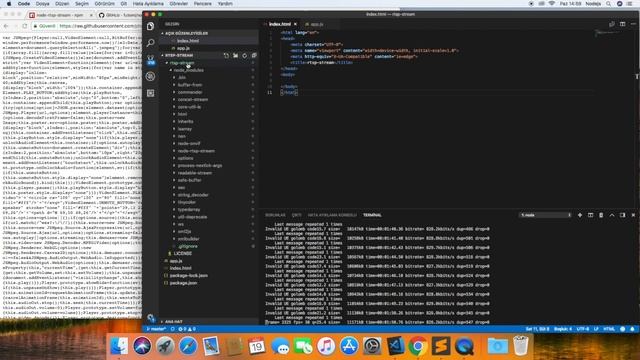Screen dimensions: 640x360
Task: Click LF line ending in the status bar
Action: click(596, 329)
